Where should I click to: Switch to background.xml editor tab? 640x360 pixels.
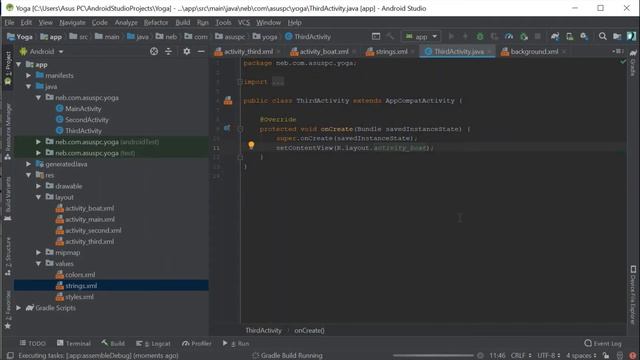(x=533, y=51)
